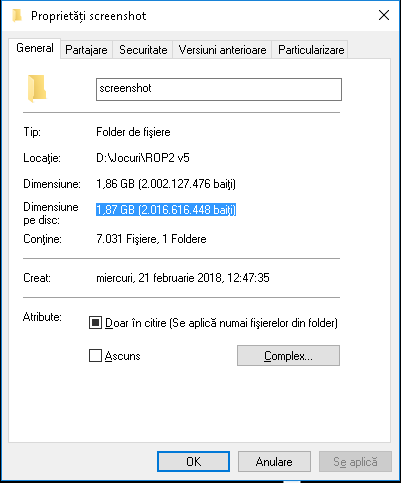Select the General tab
This screenshot has width=401, height=483.
[35, 48]
